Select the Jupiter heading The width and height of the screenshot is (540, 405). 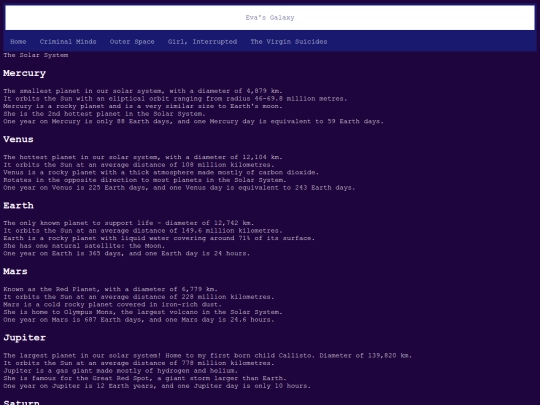point(24,338)
